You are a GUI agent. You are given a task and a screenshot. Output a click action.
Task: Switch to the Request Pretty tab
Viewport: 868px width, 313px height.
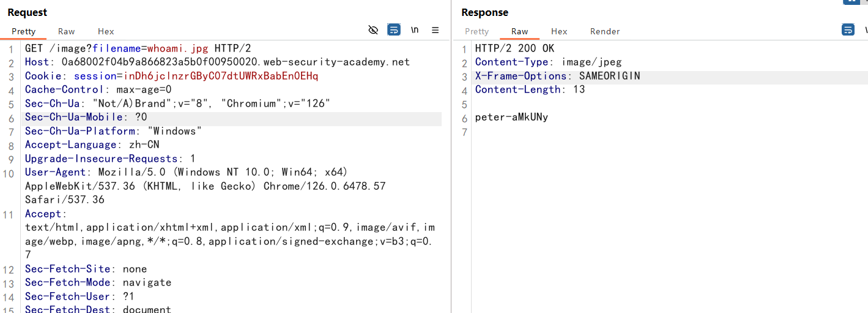click(24, 31)
